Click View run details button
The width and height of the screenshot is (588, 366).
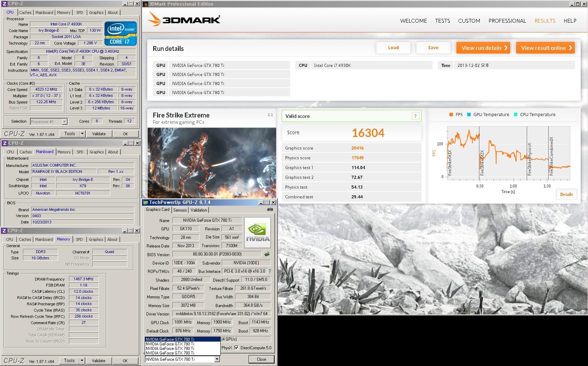(x=483, y=48)
